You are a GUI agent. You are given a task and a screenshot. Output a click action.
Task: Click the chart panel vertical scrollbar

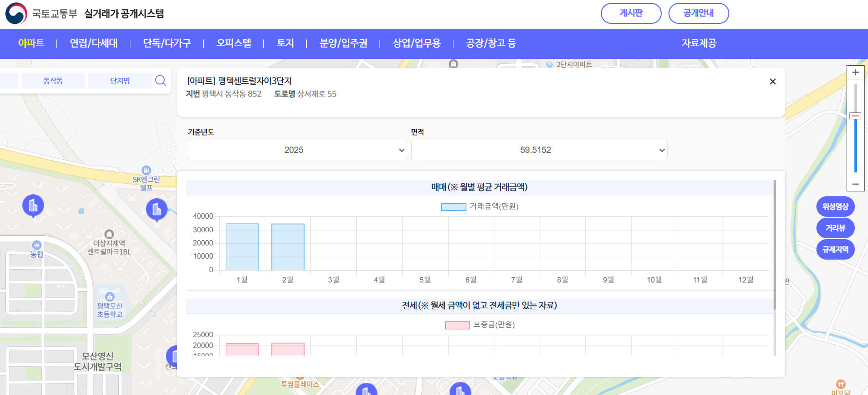pyautogui.click(x=775, y=245)
